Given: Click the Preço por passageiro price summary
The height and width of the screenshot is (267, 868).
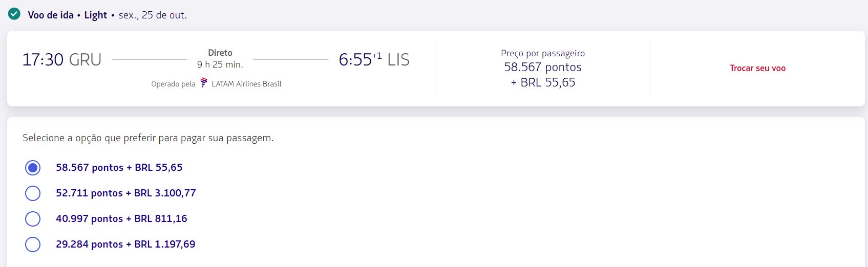Looking at the screenshot, I should 543,68.
